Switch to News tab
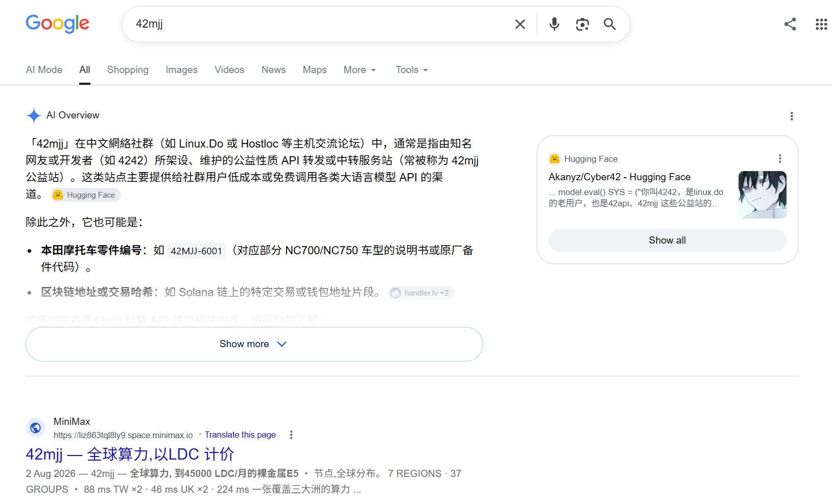832x504 pixels. 274,69
